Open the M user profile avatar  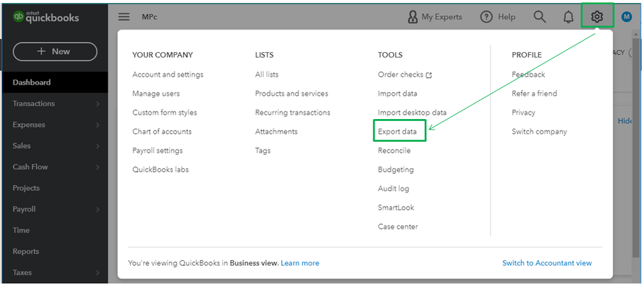pos(627,17)
